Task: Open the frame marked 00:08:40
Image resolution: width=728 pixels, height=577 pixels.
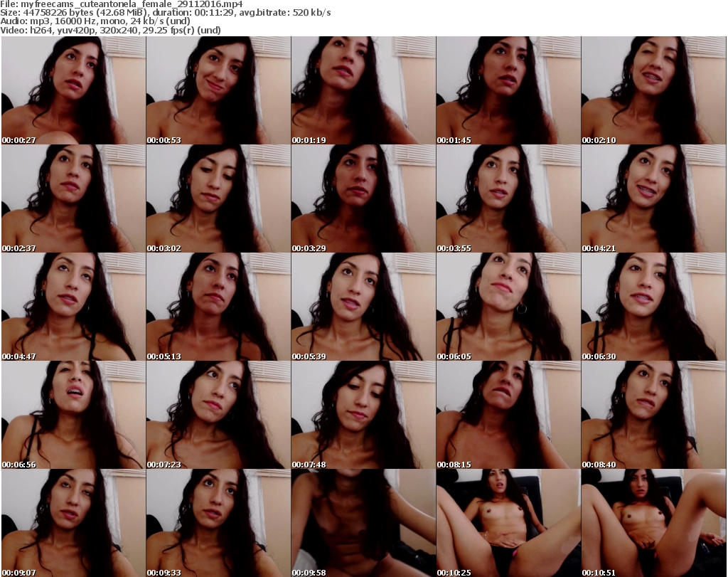Action: pos(653,415)
